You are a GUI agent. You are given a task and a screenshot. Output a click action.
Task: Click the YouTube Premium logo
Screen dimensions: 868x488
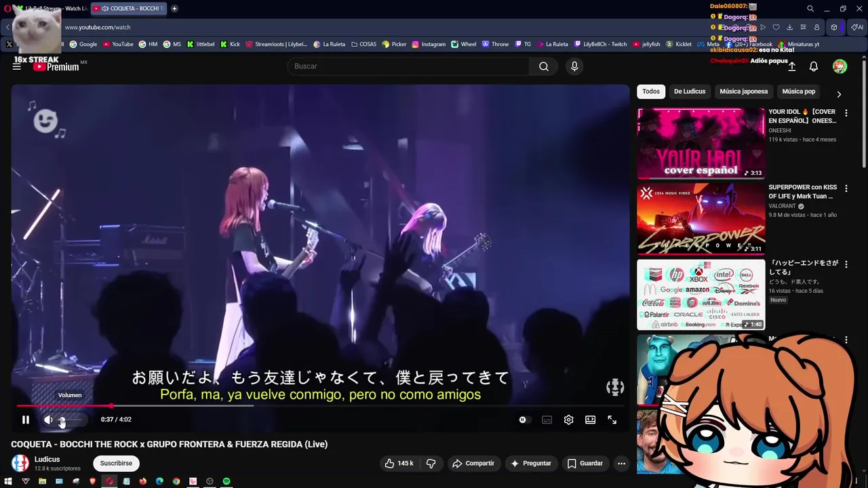(56, 66)
